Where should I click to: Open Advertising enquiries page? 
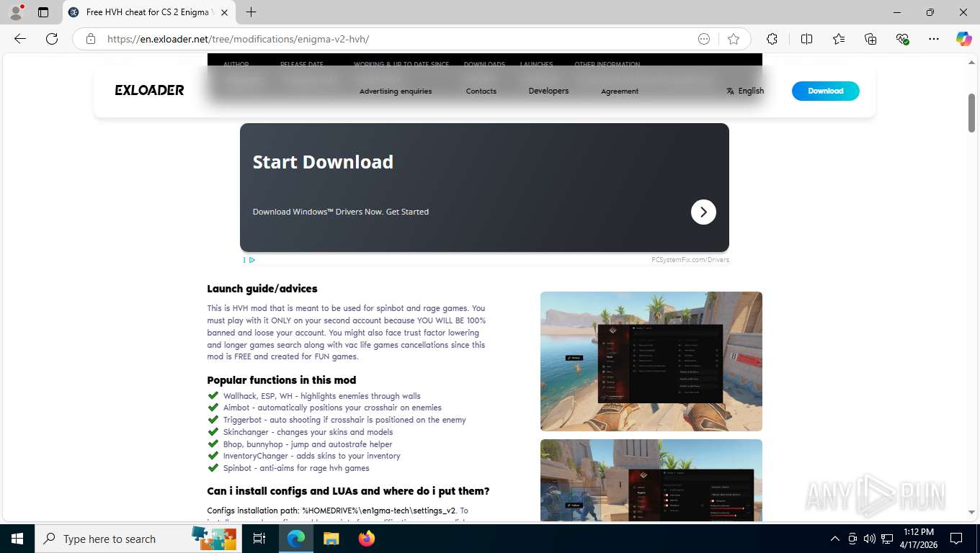(x=396, y=91)
